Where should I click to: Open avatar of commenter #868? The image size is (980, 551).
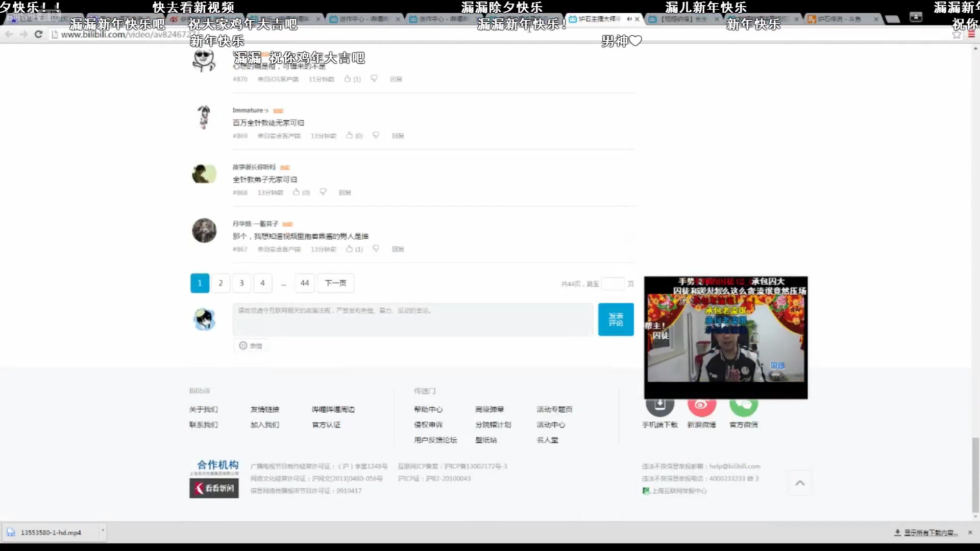[204, 174]
